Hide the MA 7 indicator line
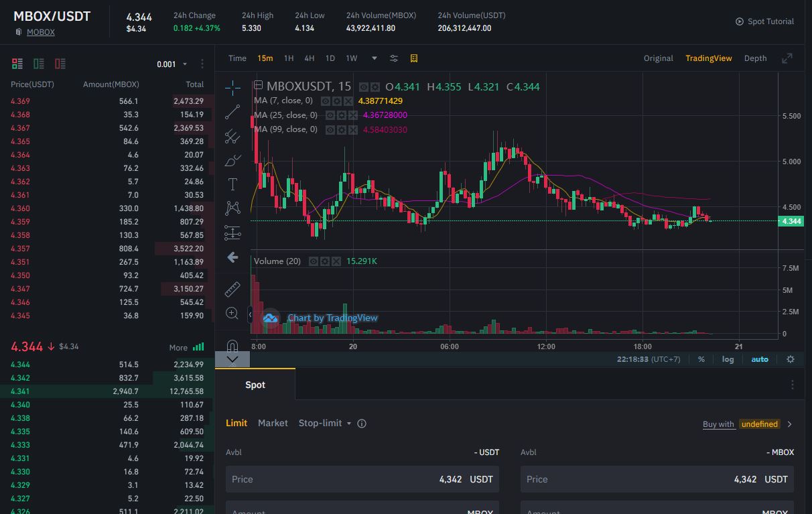The image size is (812, 514). tap(326, 101)
